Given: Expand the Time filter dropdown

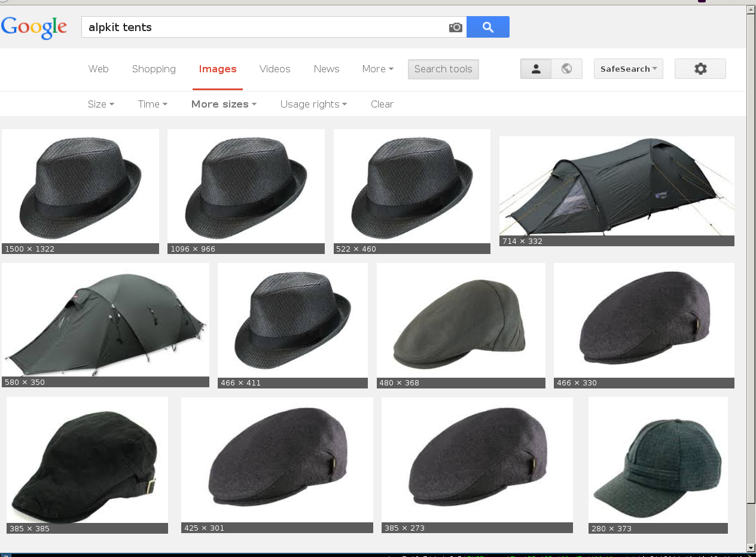Looking at the screenshot, I should coord(153,104).
